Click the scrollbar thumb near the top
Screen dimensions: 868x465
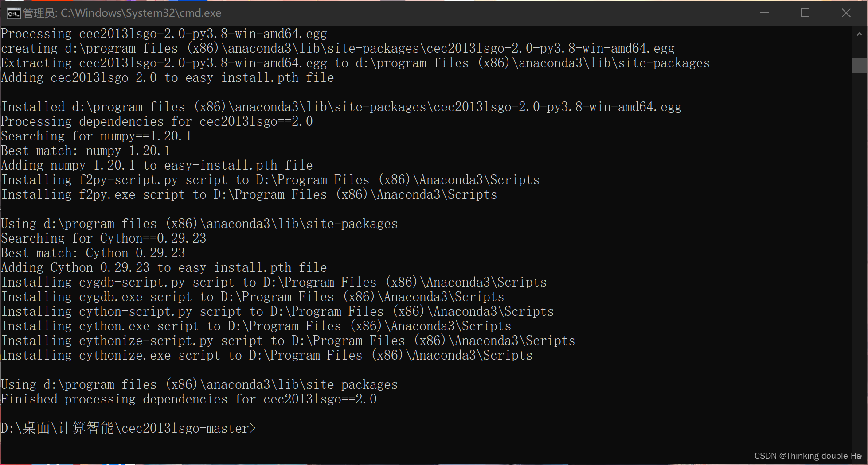[x=859, y=66]
